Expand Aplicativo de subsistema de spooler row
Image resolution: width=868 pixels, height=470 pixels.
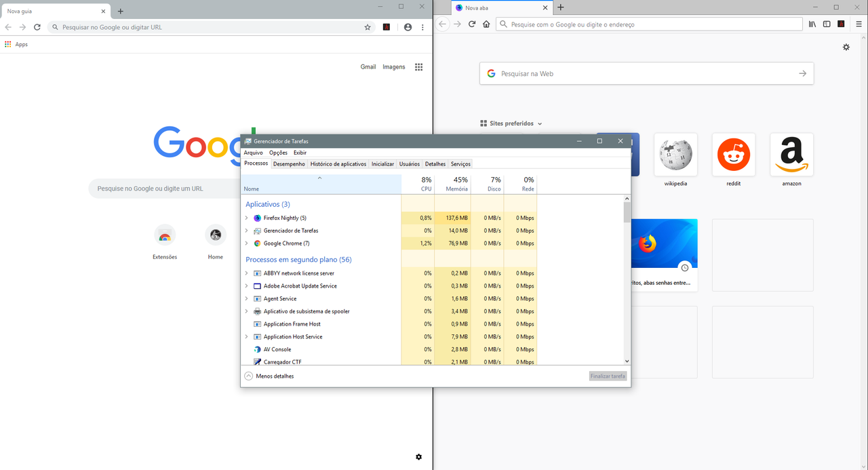pos(246,311)
